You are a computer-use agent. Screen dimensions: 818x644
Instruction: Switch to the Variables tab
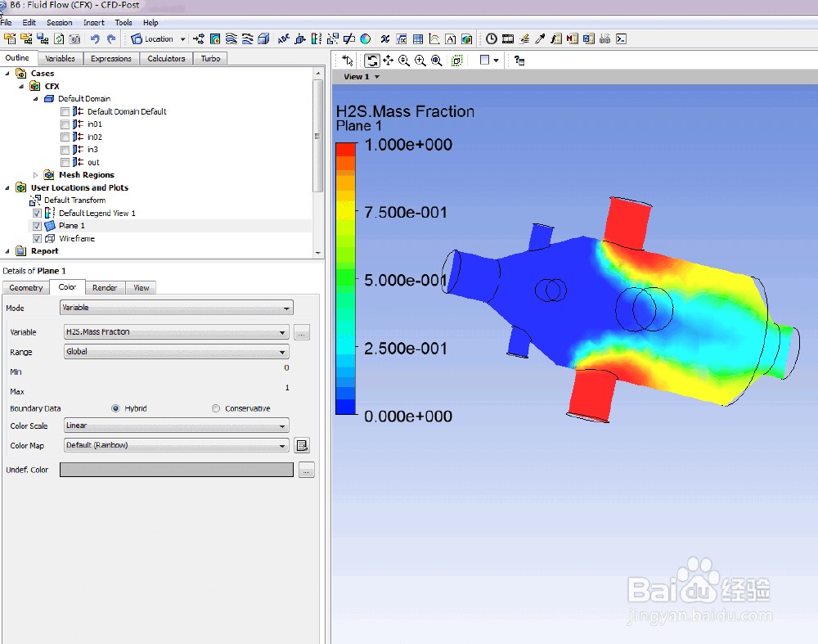[60, 58]
